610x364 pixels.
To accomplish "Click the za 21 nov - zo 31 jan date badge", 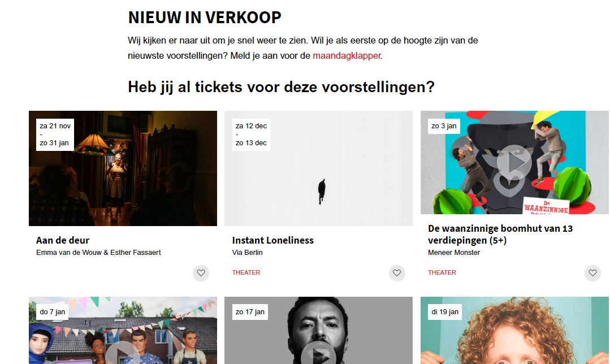I will (55, 135).
